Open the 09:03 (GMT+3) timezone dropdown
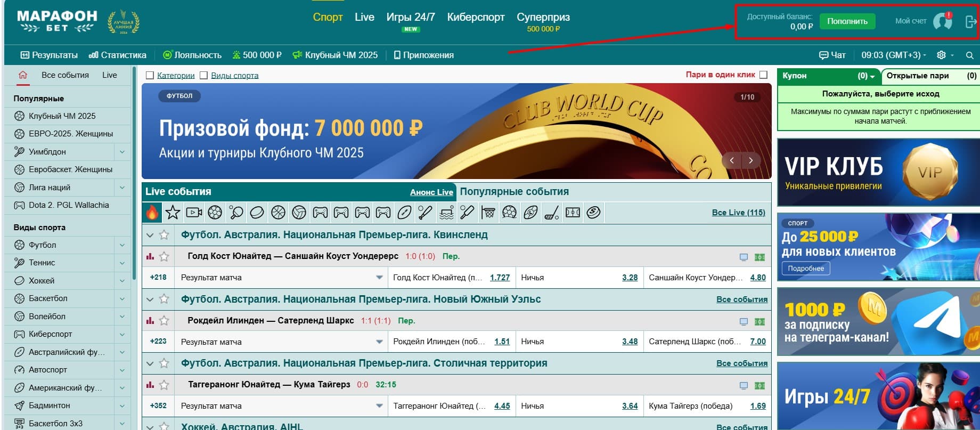The image size is (980, 430). pyautogui.click(x=894, y=55)
